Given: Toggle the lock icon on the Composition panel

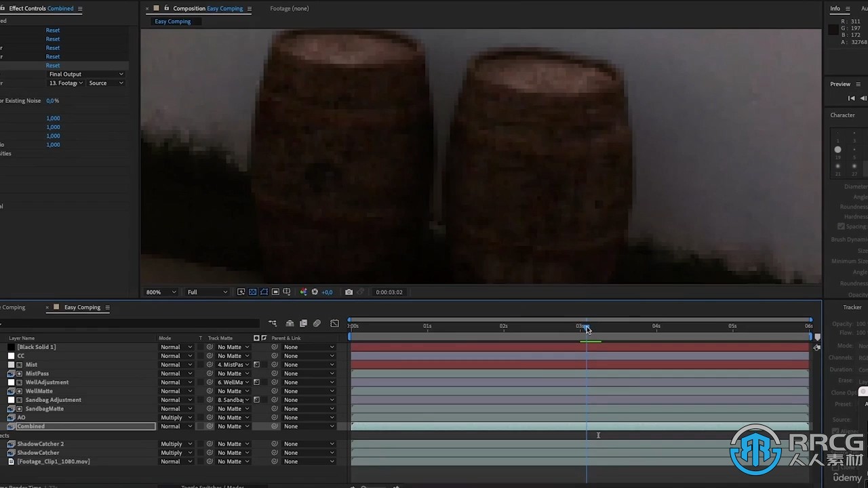Looking at the screenshot, I should [x=167, y=8].
